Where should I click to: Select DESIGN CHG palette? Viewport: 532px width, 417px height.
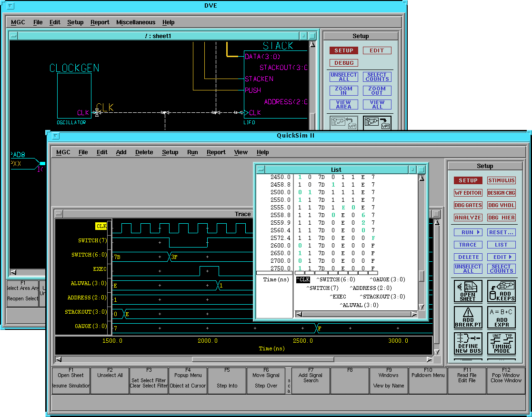[x=502, y=193]
